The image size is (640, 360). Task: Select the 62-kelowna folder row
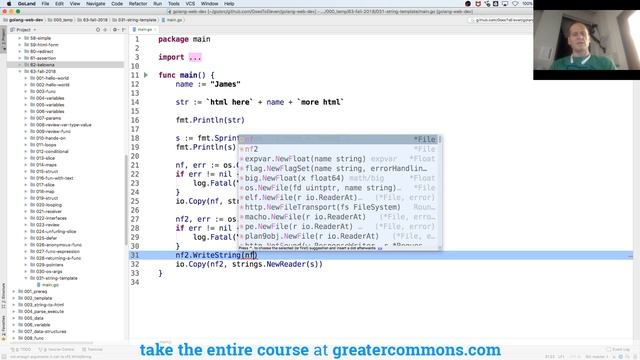pos(65,65)
